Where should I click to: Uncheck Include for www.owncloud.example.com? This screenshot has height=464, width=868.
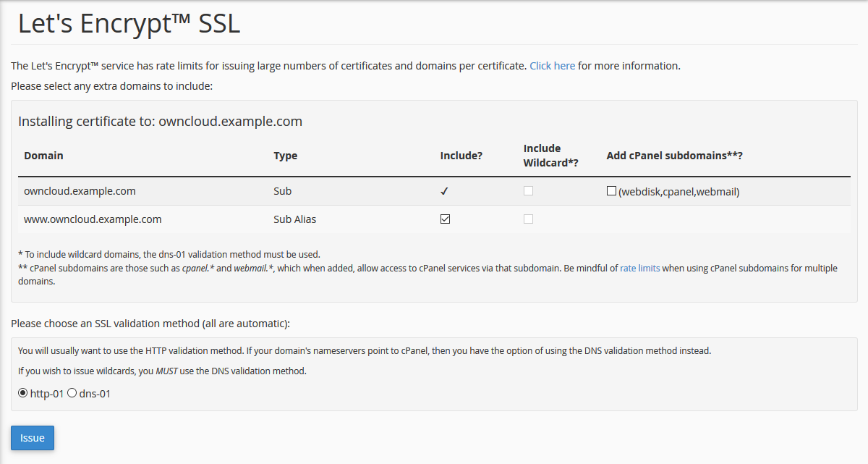tap(445, 219)
